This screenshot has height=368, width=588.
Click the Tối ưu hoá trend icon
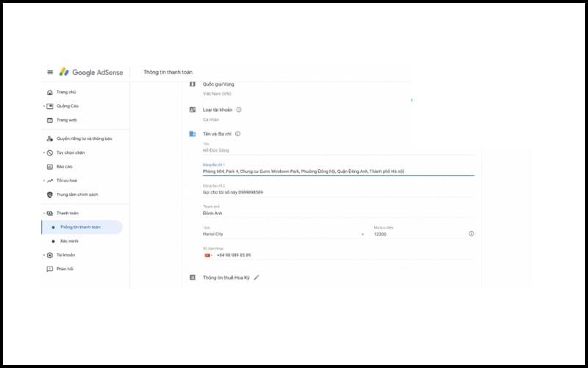(x=49, y=180)
